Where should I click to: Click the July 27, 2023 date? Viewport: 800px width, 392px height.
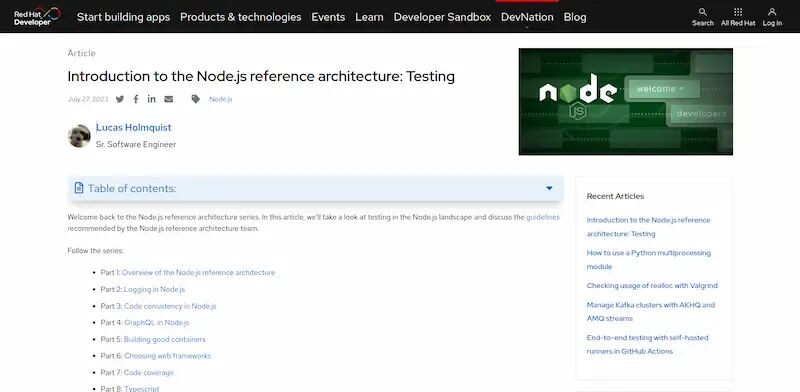pyautogui.click(x=88, y=99)
